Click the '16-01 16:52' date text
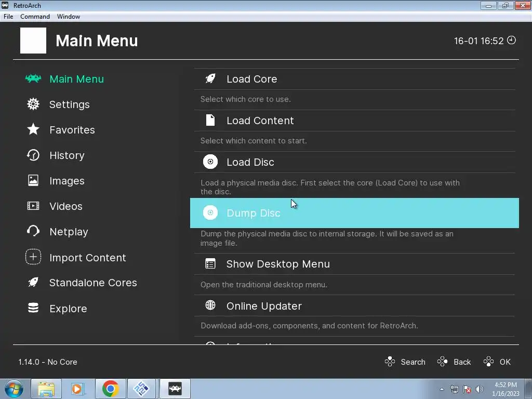Screen dimensions: 532x399 478,41
